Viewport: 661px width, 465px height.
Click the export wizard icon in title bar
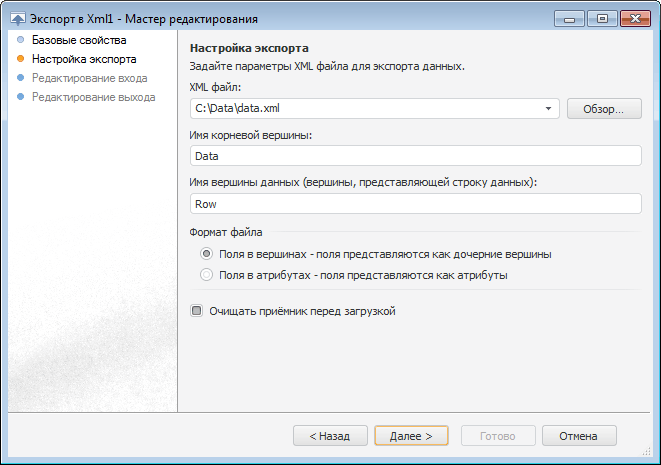pyautogui.click(x=17, y=18)
